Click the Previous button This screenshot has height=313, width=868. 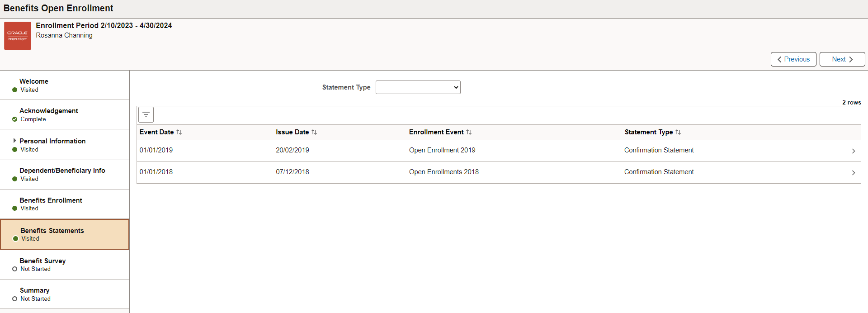[793, 59]
